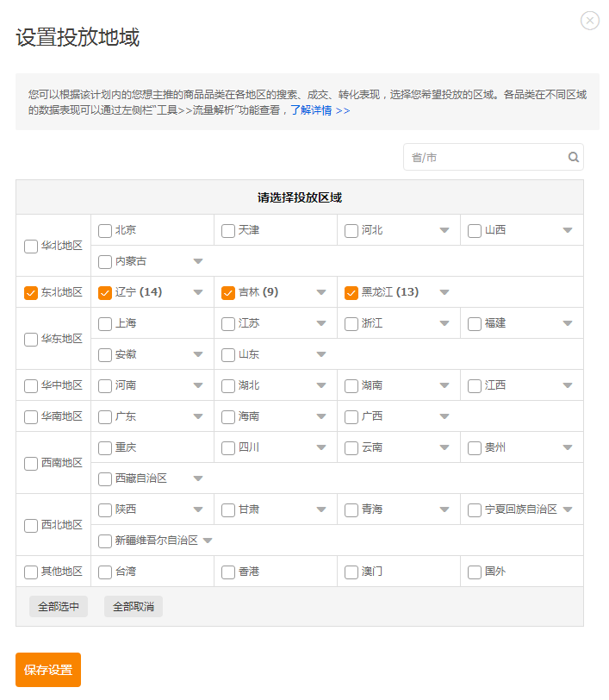The width and height of the screenshot is (609, 700).
Task: Open the 河北 cities dropdown arrow
Action: (444, 230)
